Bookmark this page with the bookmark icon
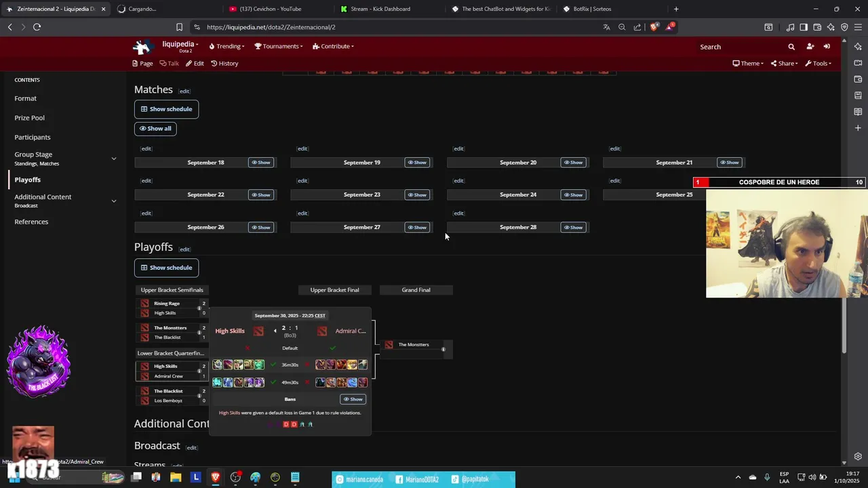Image resolution: width=868 pixels, height=488 pixels. 179,27
